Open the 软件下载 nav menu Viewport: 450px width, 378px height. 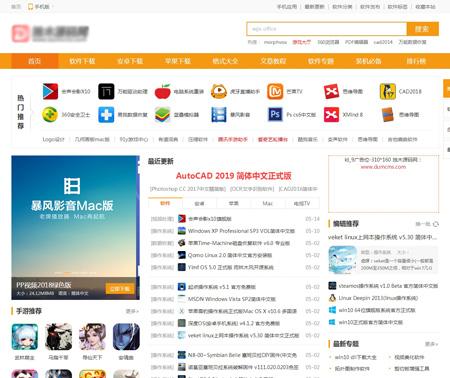point(82,61)
